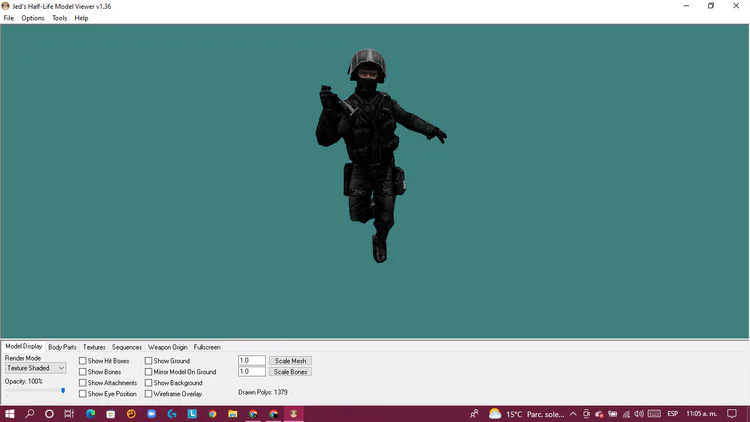Click ESP language indicator

(673, 414)
